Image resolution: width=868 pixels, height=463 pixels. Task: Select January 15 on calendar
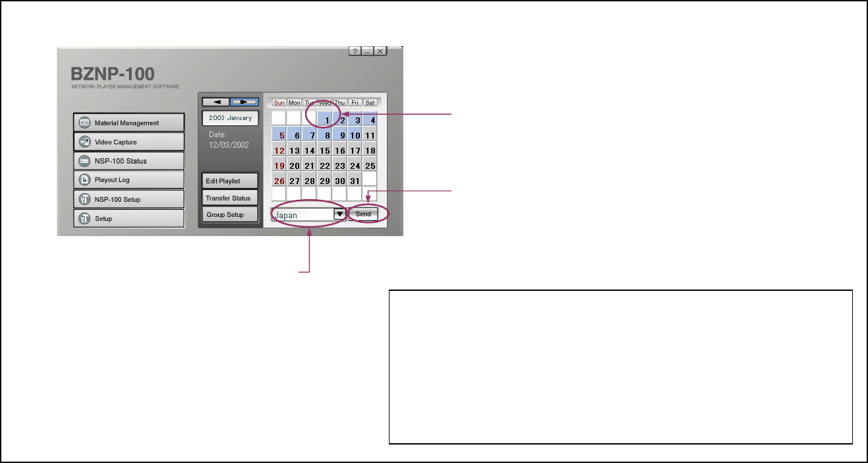(x=325, y=148)
